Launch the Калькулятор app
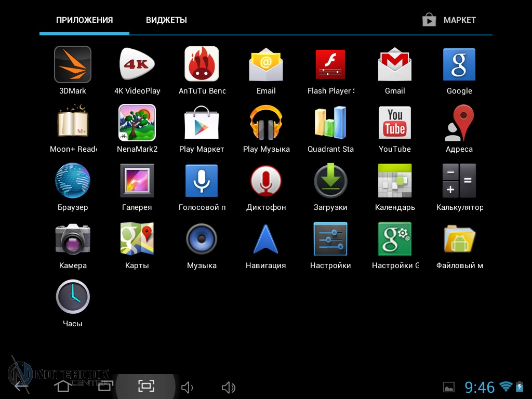Screen dimensions: 532x399 pos(459,181)
